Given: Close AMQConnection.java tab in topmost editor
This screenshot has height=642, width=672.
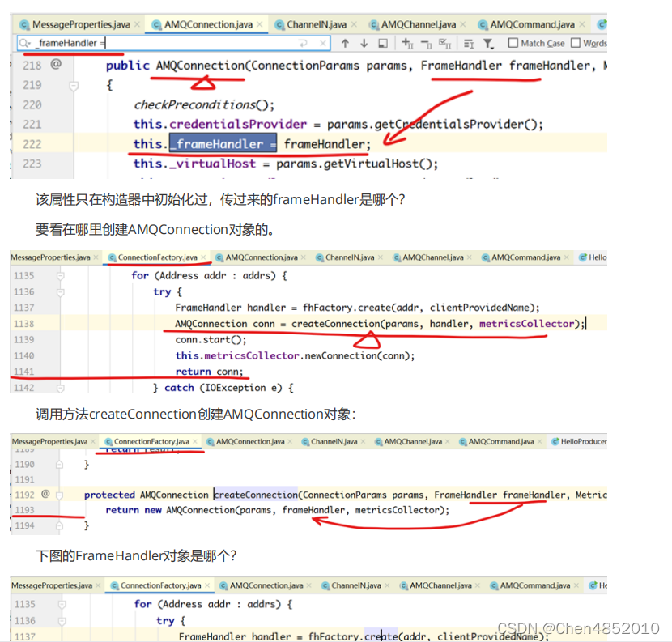Looking at the screenshot, I should tap(260, 24).
